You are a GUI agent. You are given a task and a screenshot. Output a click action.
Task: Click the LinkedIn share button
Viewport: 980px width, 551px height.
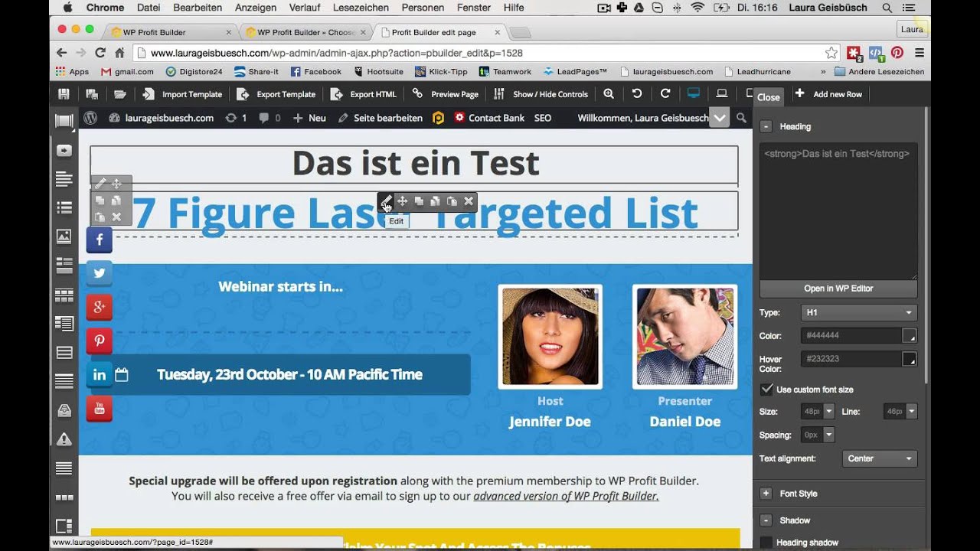click(x=100, y=375)
